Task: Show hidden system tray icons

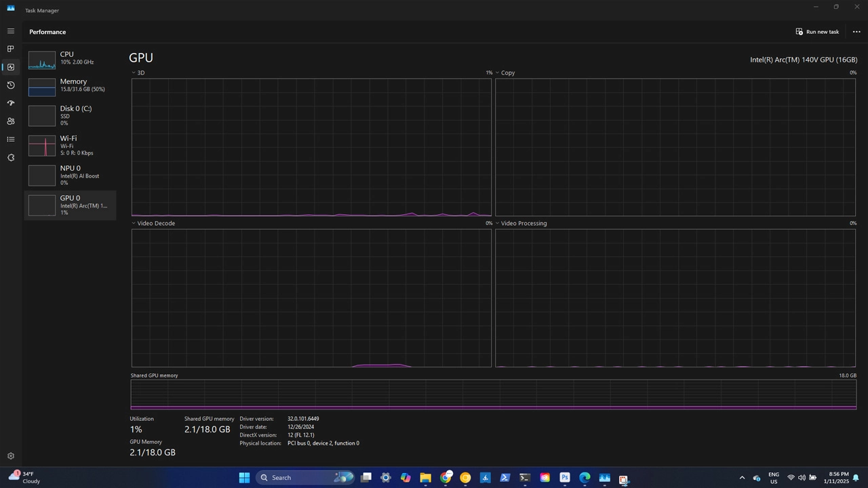Action: (742, 478)
